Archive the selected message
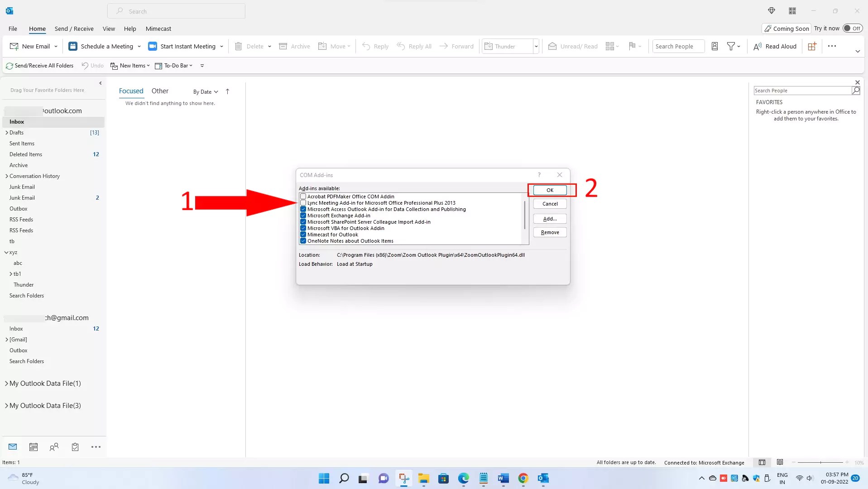This screenshot has height=489, width=868. [x=294, y=46]
